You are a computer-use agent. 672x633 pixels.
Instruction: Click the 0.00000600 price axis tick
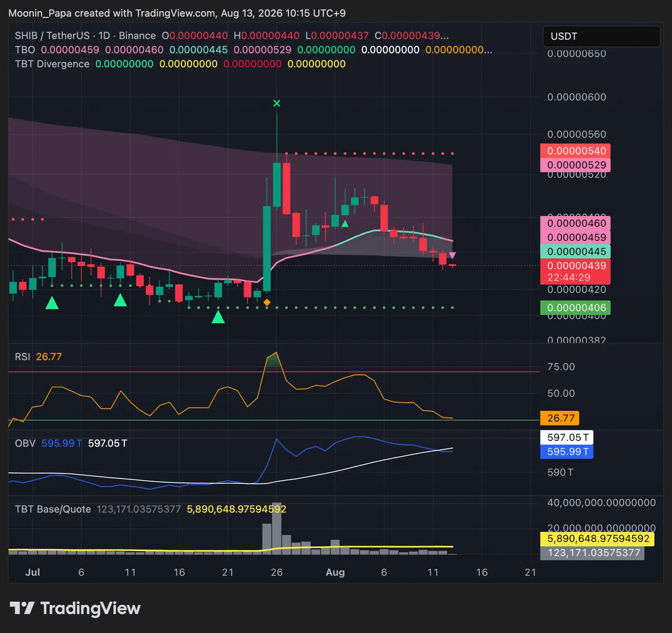click(x=576, y=97)
